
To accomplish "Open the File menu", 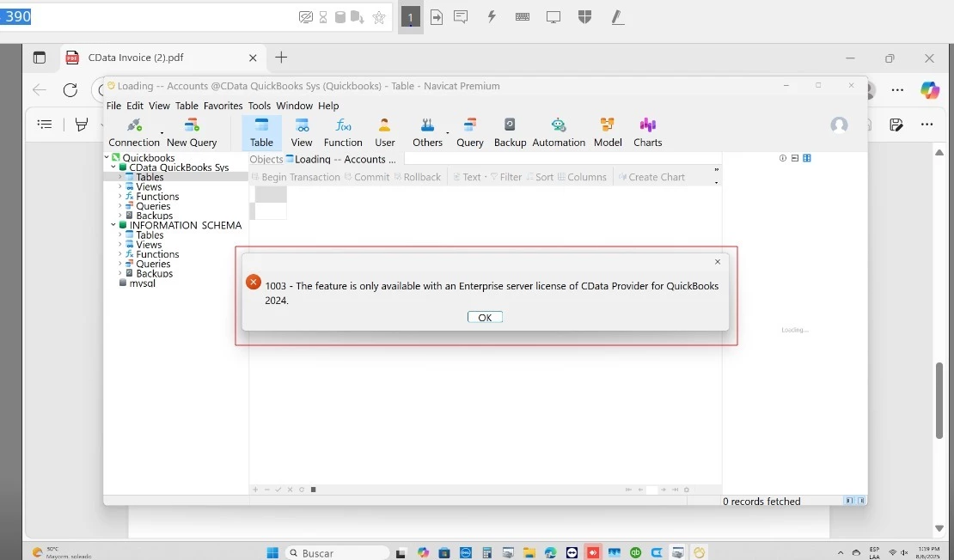I will 113,106.
